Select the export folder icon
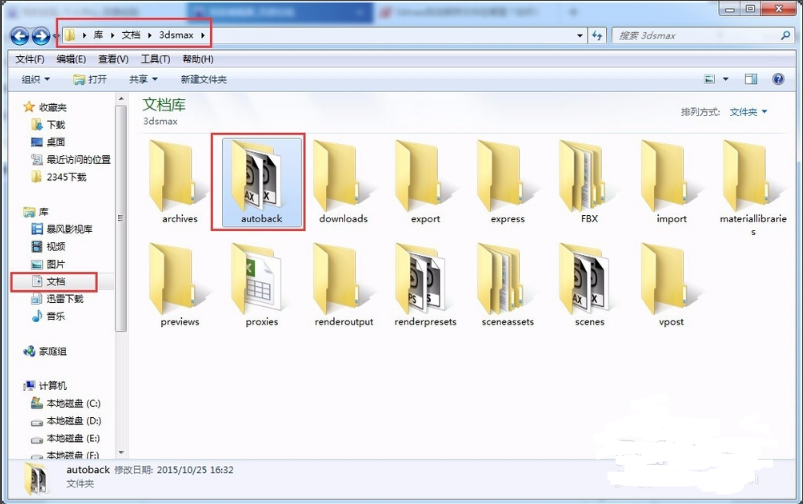 (425, 177)
